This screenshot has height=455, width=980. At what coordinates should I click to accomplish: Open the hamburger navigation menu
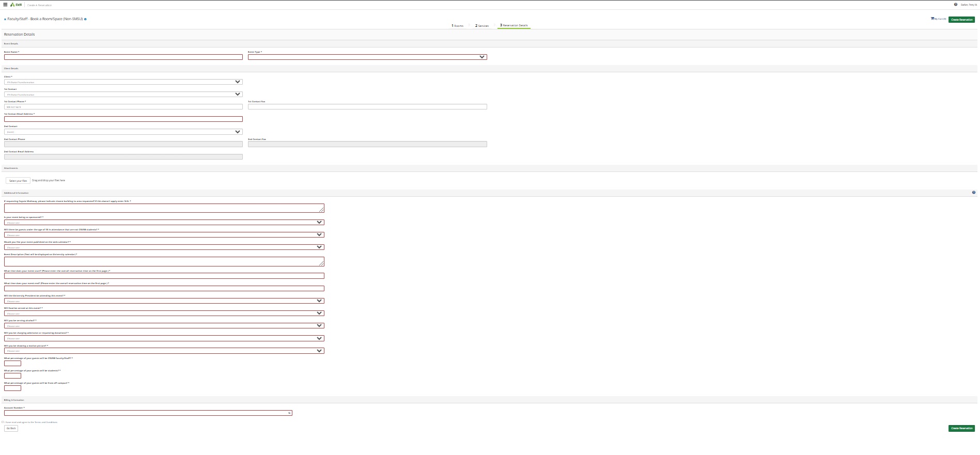point(5,5)
